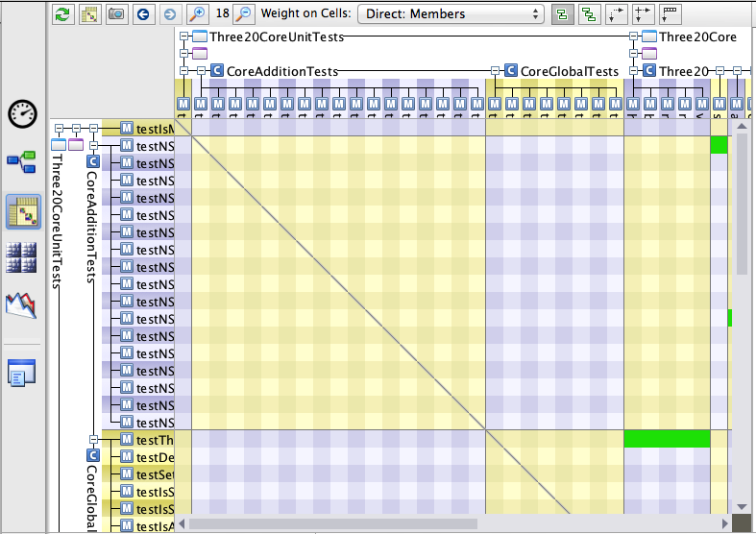Click the green refresh arrows icon
The height and width of the screenshot is (534, 756).
coord(62,14)
